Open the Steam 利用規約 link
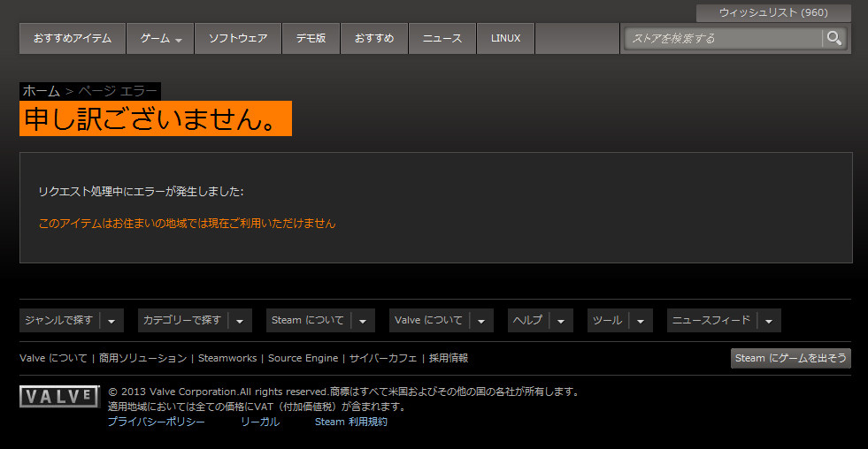Image resolution: width=868 pixels, height=449 pixels. click(351, 422)
